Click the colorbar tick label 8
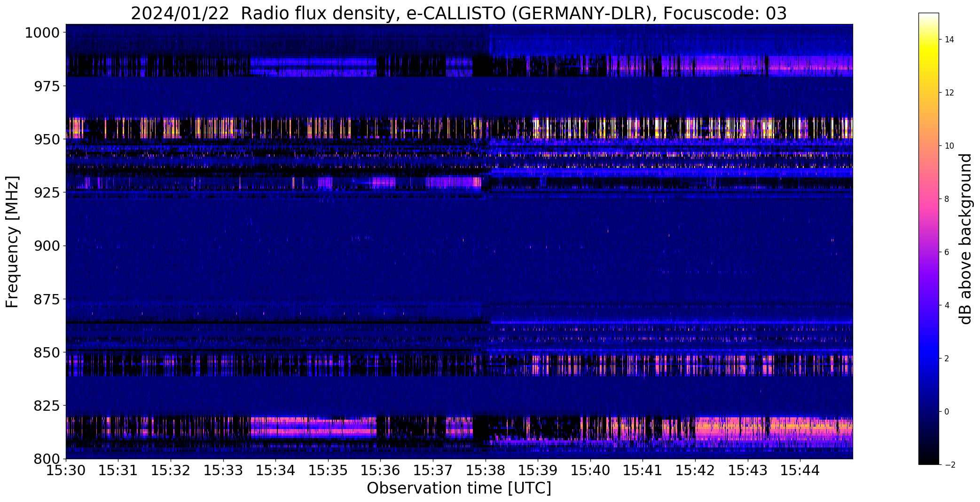 [x=947, y=199]
